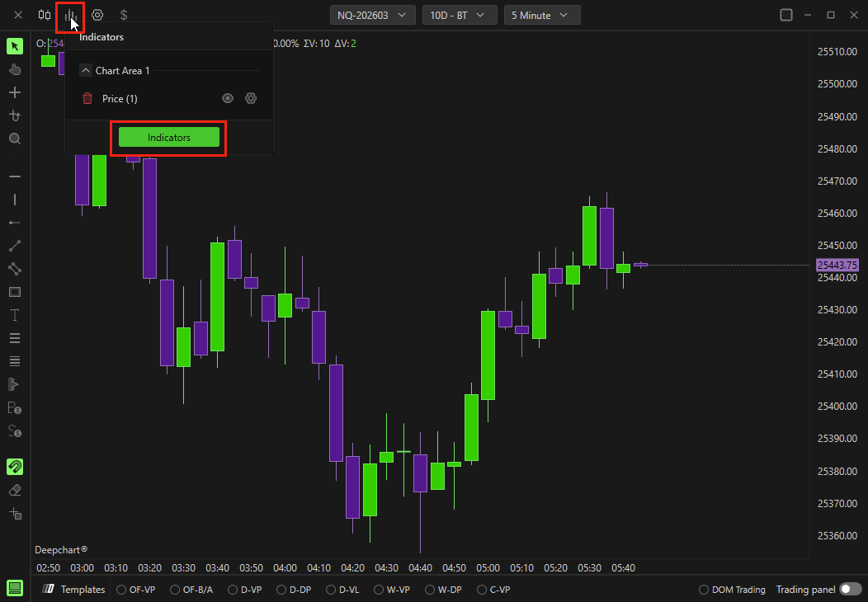The height and width of the screenshot is (602, 868).
Task: Hide the Price (1) indicator
Action: tap(228, 99)
